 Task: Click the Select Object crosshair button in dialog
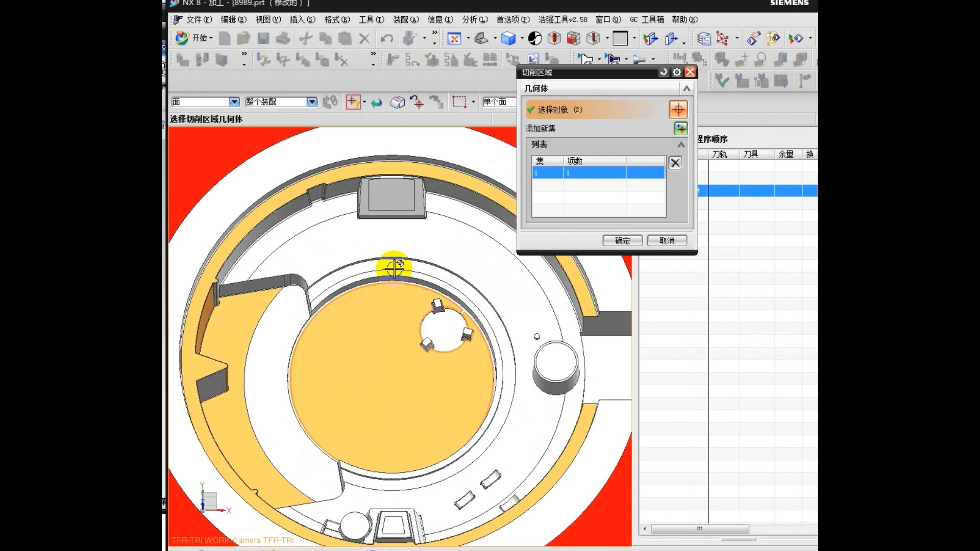click(678, 109)
